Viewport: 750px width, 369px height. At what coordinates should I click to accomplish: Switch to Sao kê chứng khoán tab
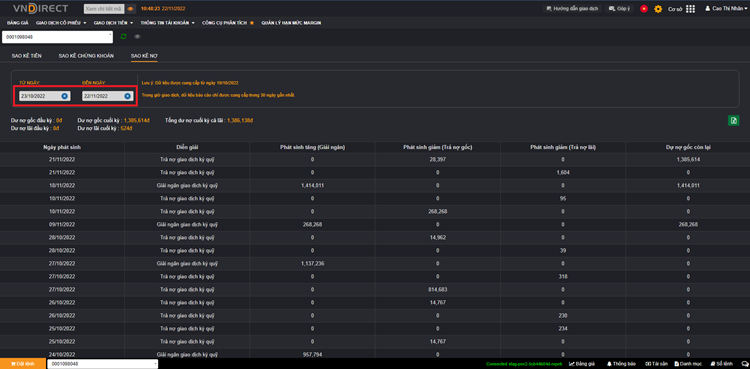[86, 56]
